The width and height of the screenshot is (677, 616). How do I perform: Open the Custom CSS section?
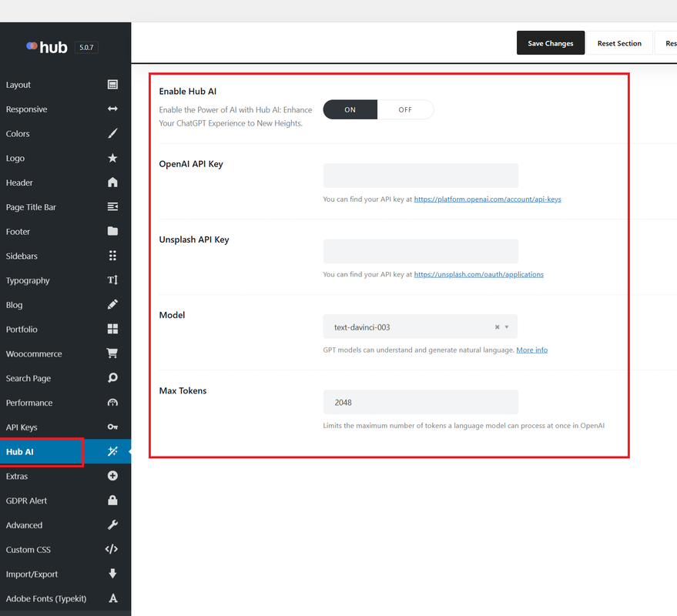click(65, 550)
